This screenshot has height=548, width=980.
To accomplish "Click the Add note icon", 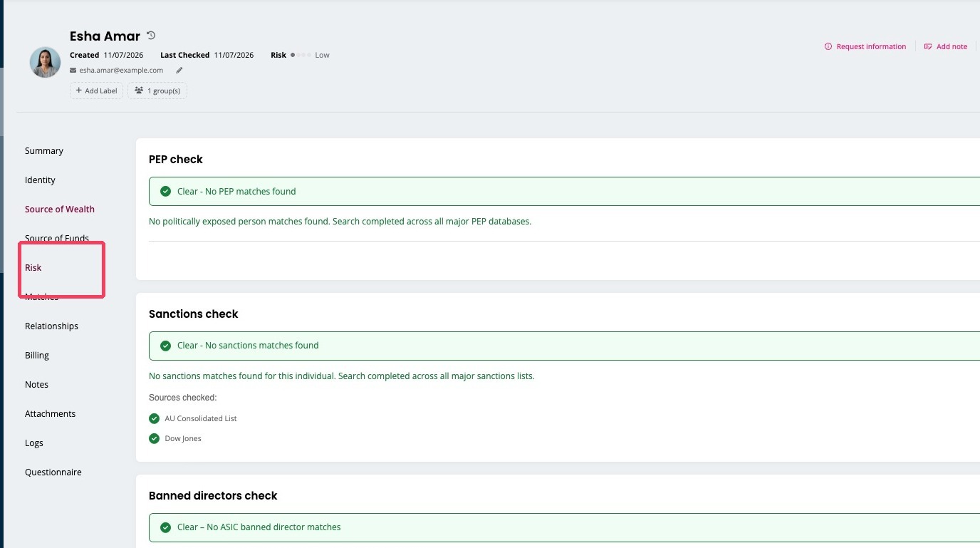I will pos(928,46).
